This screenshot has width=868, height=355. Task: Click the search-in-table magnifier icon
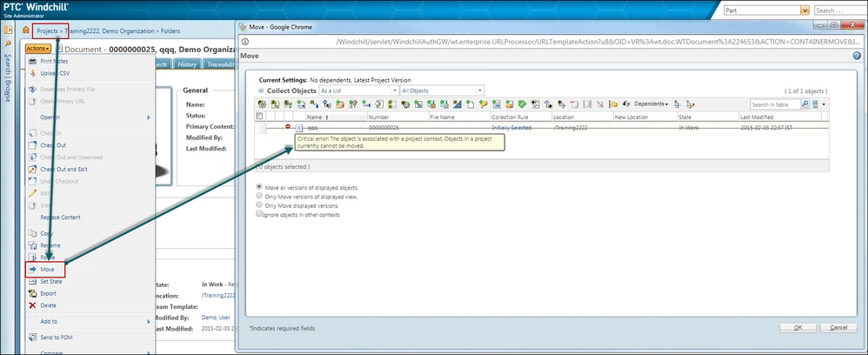point(805,104)
